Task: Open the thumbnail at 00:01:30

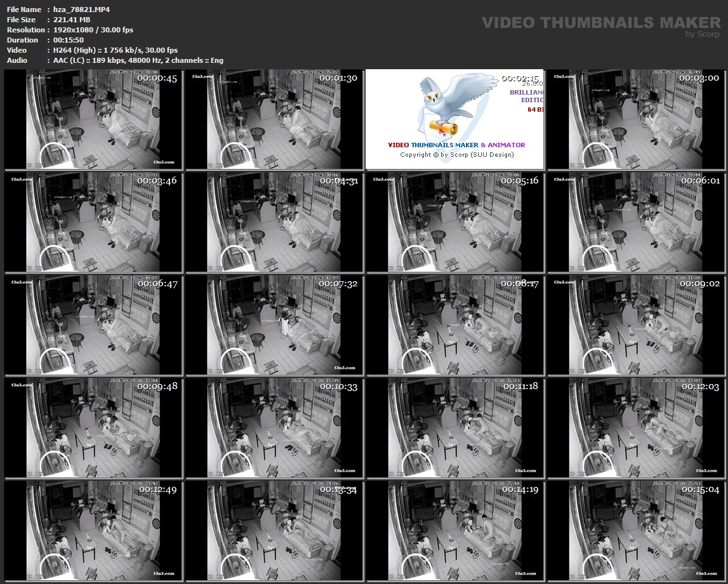Action: pos(274,119)
